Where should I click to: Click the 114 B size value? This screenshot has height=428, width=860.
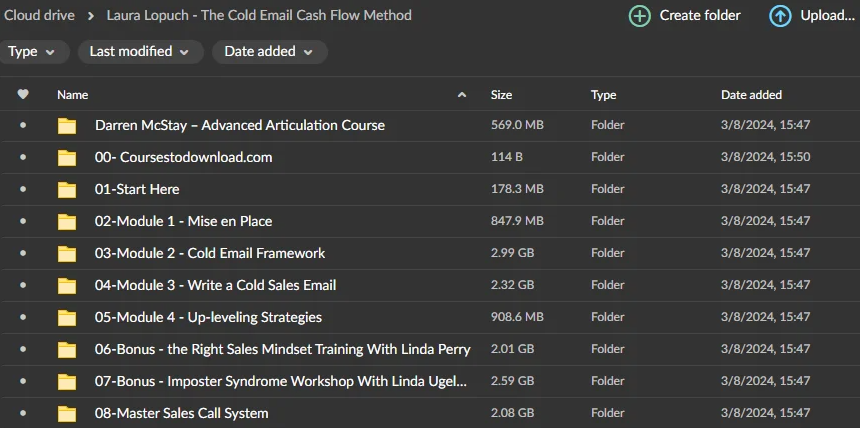tap(506, 157)
